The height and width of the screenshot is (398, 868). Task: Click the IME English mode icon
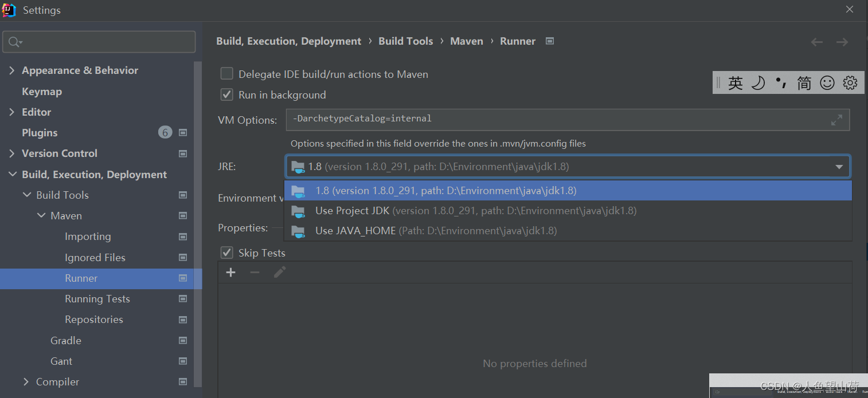click(x=736, y=83)
